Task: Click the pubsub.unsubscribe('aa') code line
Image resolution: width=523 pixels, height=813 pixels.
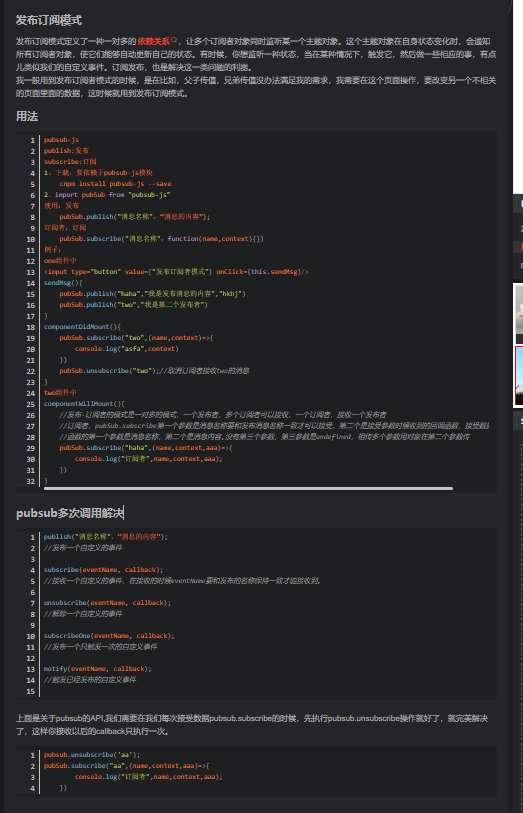Action: (92, 755)
